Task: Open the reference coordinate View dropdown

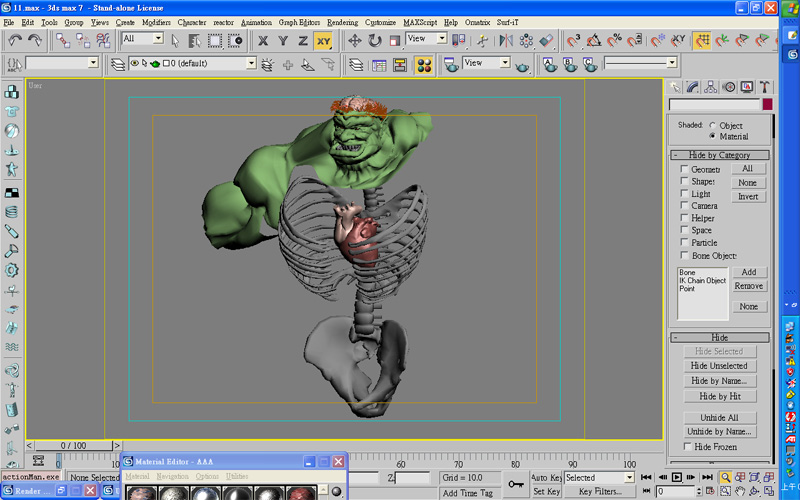Action: click(442, 38)
